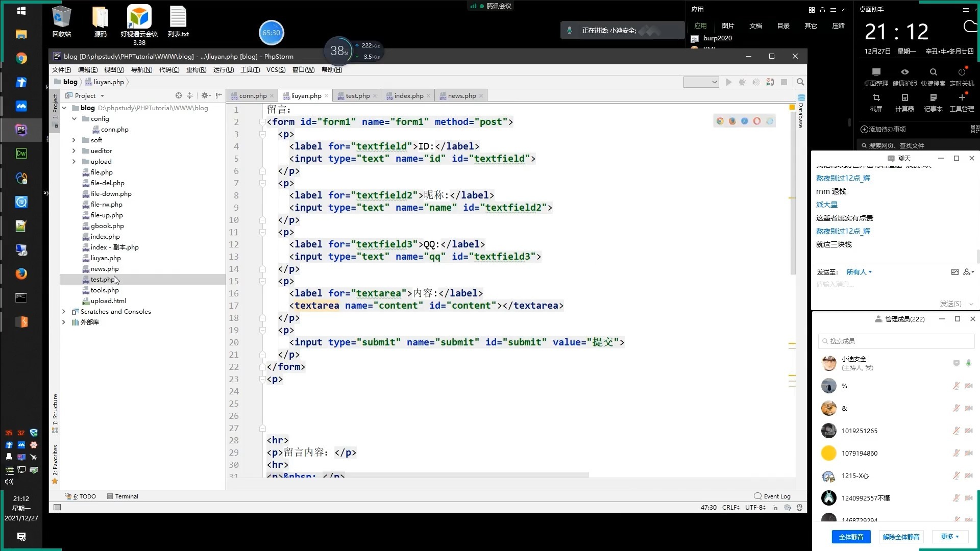Open the Event Log
The height and width of the screenshot is (551, 980).
772,496
